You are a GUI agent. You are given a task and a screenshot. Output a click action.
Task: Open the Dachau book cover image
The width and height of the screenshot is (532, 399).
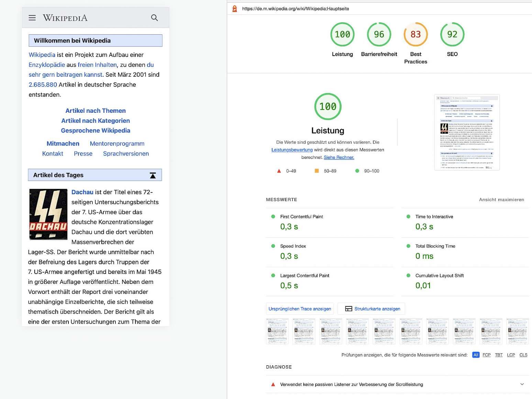(48, 214)
